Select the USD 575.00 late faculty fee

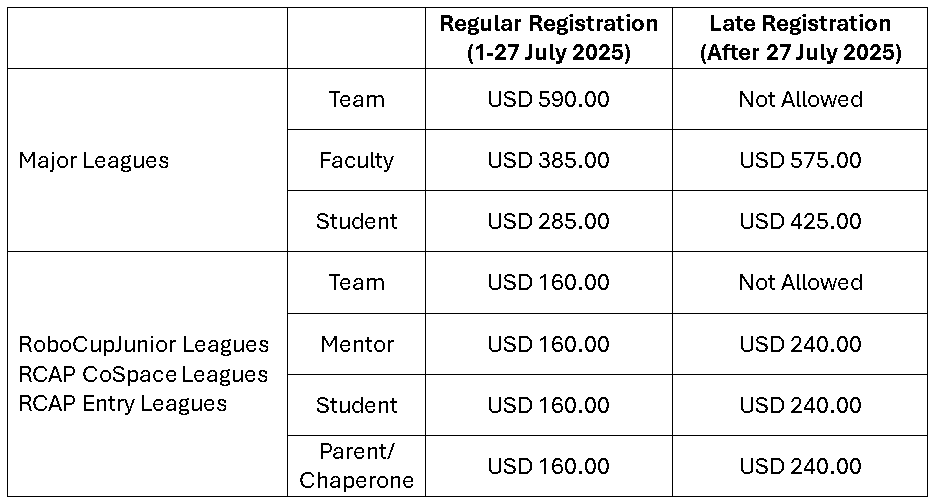(x=800, y=160)
